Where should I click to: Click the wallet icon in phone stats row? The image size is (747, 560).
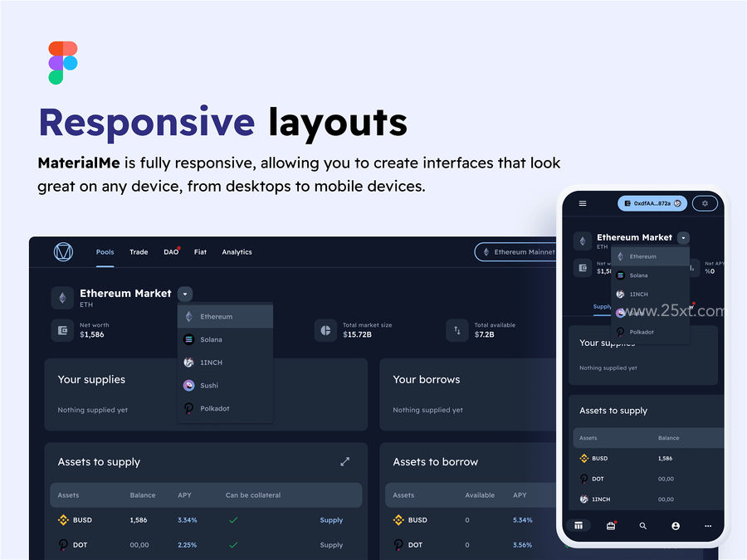(583, 268)
